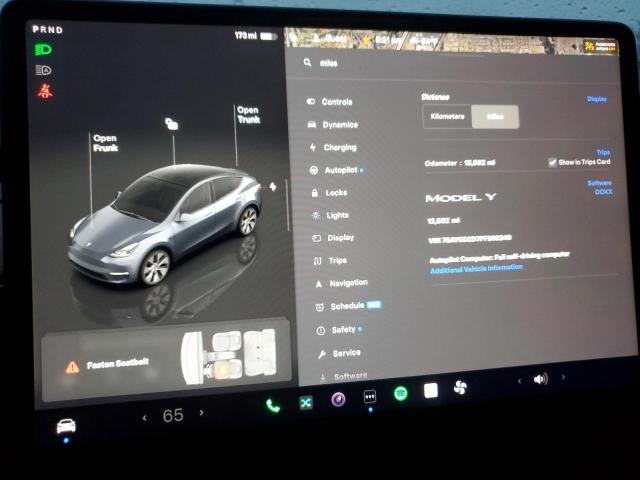Tap the green headlights indicator icon
The image size is (640, 480).
43,50
